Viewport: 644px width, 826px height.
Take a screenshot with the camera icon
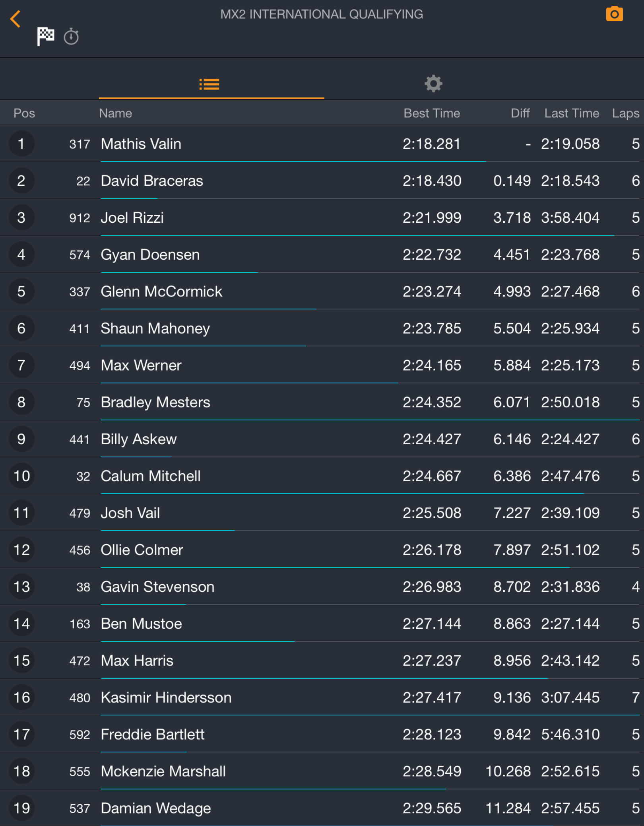pyautogui.click(x=614, y=14)
